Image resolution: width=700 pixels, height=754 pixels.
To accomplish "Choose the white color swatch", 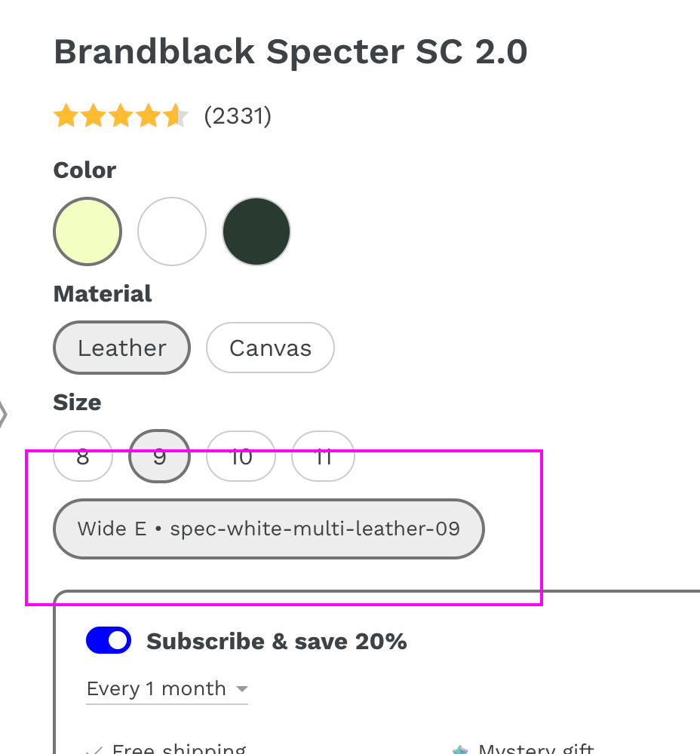I will coord(172,231).
